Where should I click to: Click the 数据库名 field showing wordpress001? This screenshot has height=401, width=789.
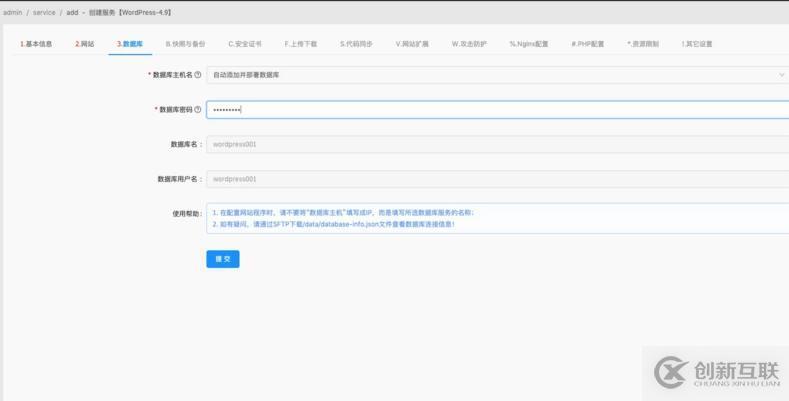(x=498, y=144)
